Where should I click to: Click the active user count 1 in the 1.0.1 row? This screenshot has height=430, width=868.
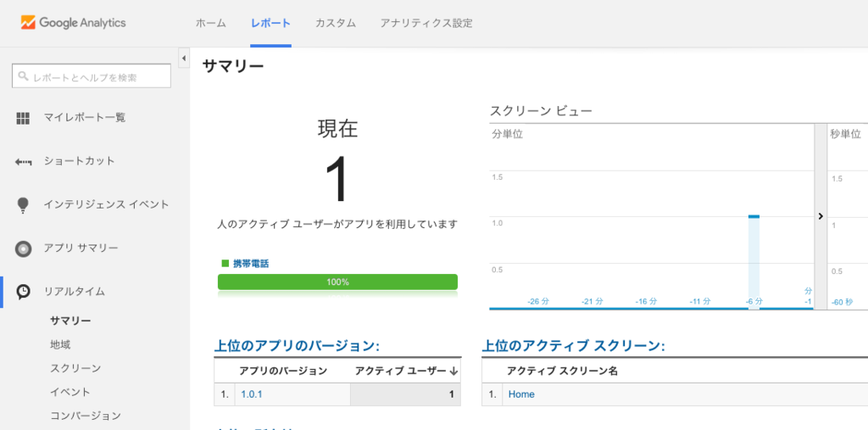tap(451, 394)
